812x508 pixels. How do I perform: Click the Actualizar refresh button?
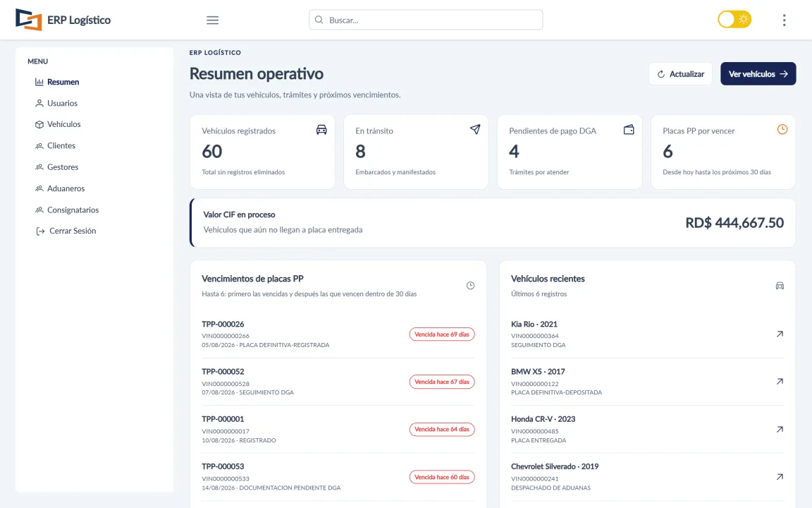pos(680,74)
